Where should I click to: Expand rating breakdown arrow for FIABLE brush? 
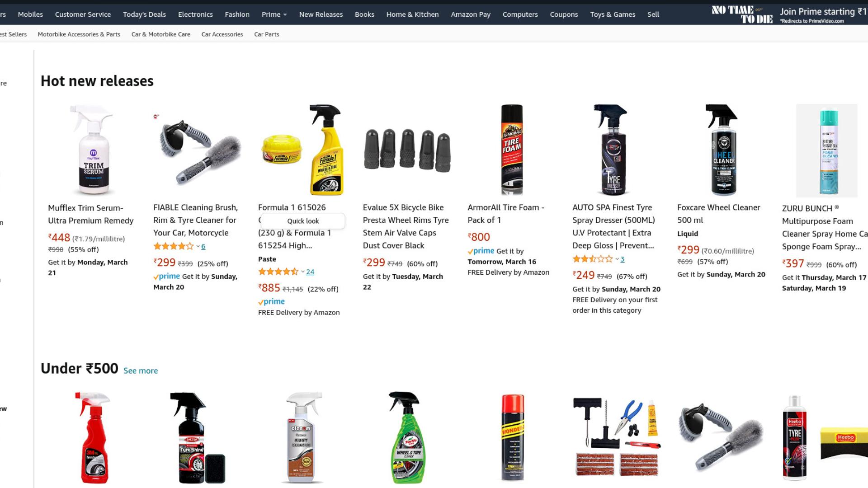pos(198,246)
